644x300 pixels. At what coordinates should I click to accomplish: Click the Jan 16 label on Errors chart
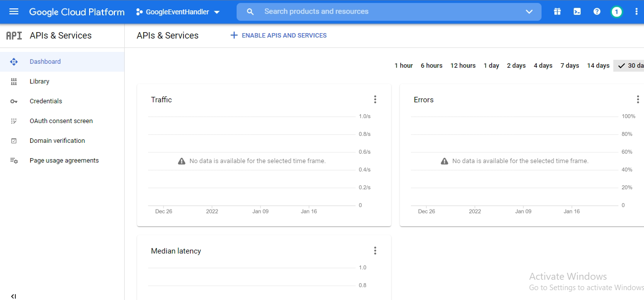(571, 211)
